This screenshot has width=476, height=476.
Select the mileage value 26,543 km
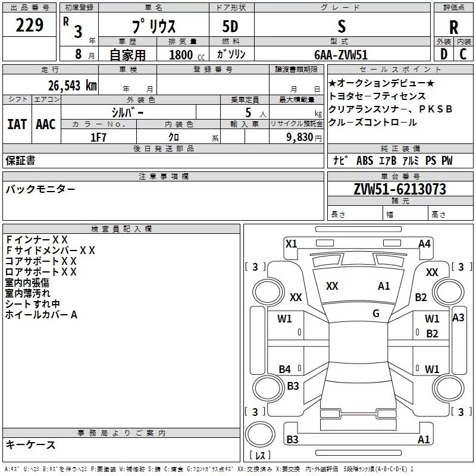pos(73,86)
